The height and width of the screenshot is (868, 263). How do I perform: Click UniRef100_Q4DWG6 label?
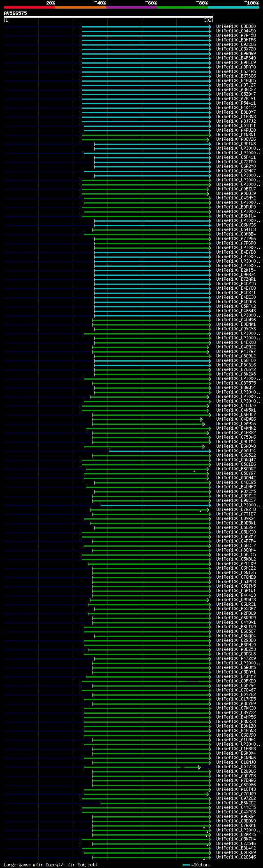pyautogui.click(x=236, y=419)
